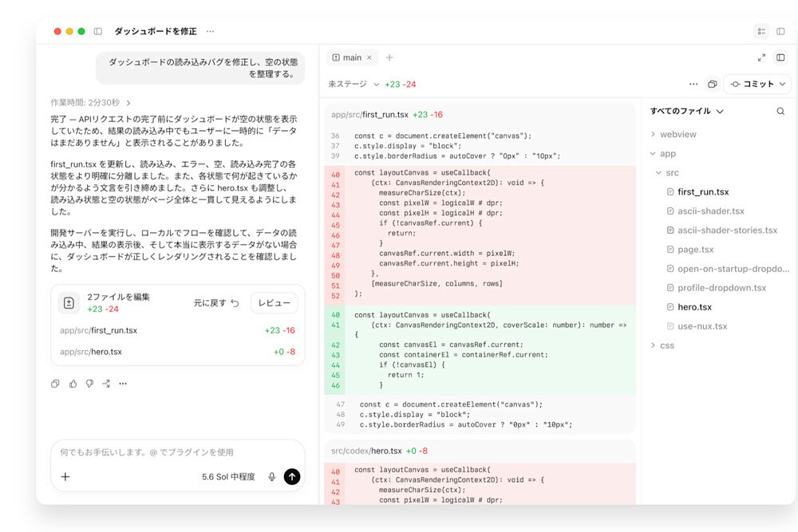Open ascii-shader.tsx in the file tree

pyautogui.click(x=705, y=211)
